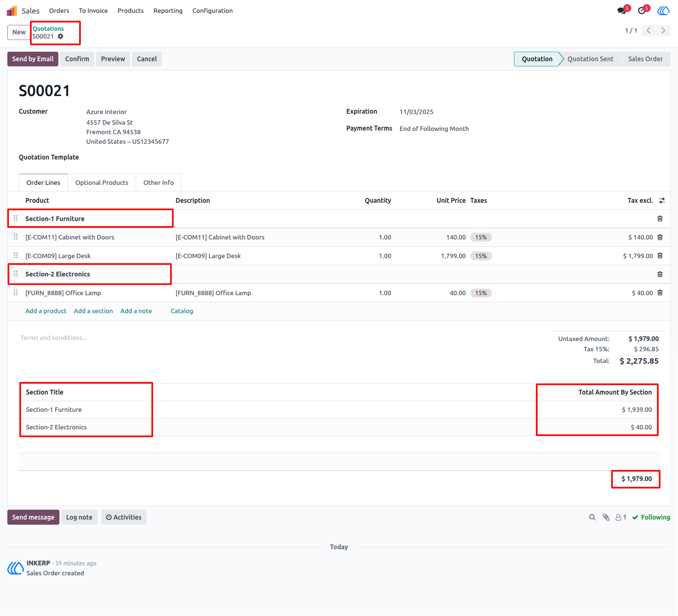Viewport: 678px width, 616px height.
Task: Create a New quotation
Action: (19, 32)
